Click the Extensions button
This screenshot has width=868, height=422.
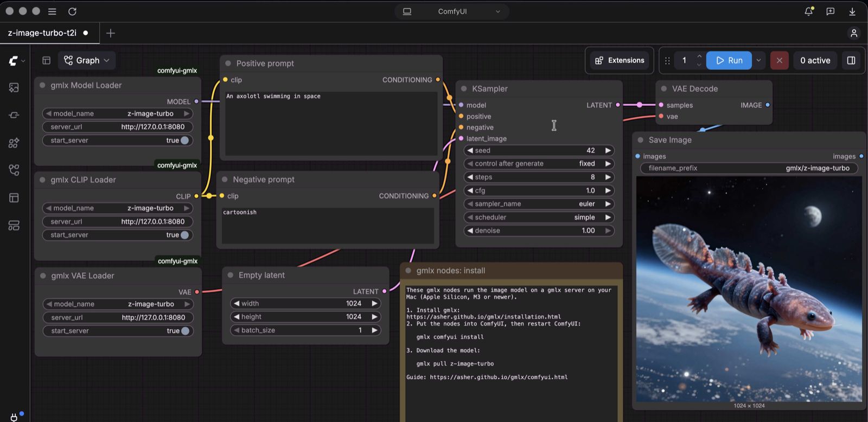point(620,60)
